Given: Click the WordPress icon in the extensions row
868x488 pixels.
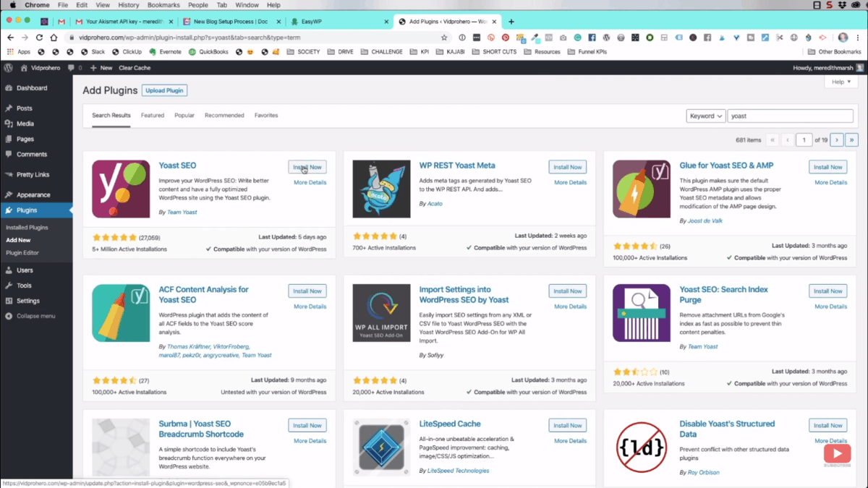Looking at the screenshot, I should 606,36.
